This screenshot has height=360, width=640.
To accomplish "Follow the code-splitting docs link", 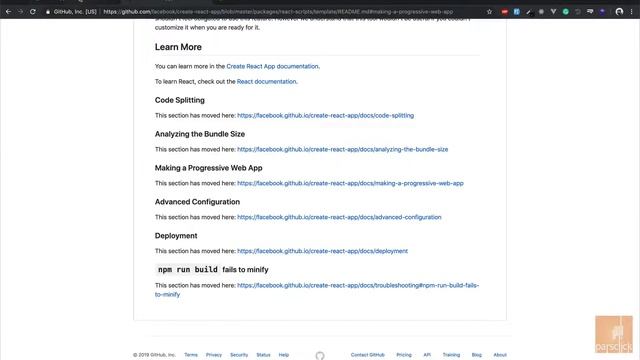I will (x=325, y=116).
